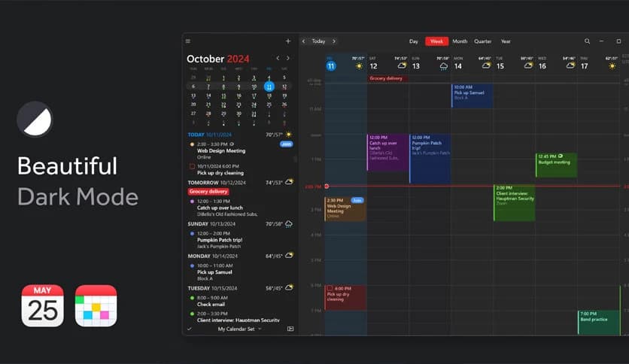
Task: Click weather icon in Monday 14 header
Action: pos(486,65)
